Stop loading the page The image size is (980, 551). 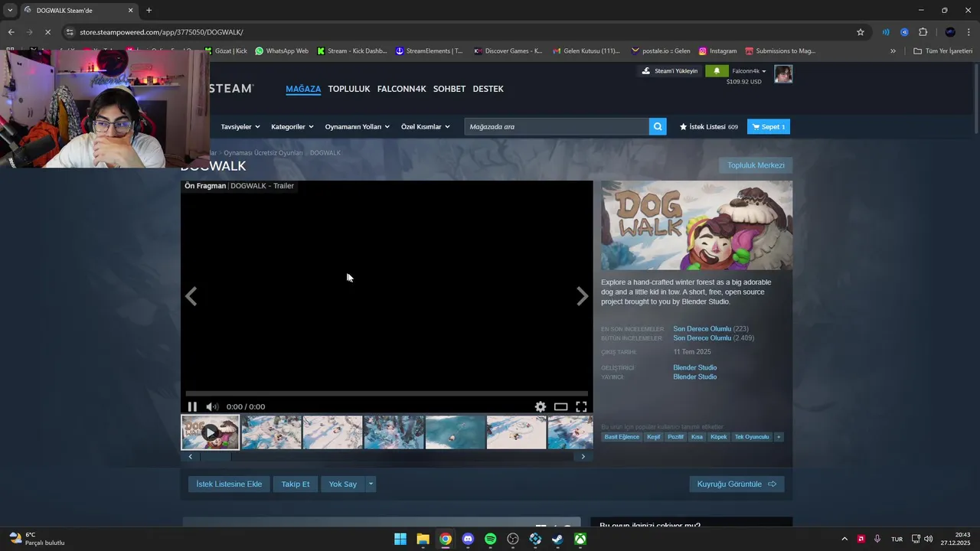pyautogui.click(x=47, y=32)
